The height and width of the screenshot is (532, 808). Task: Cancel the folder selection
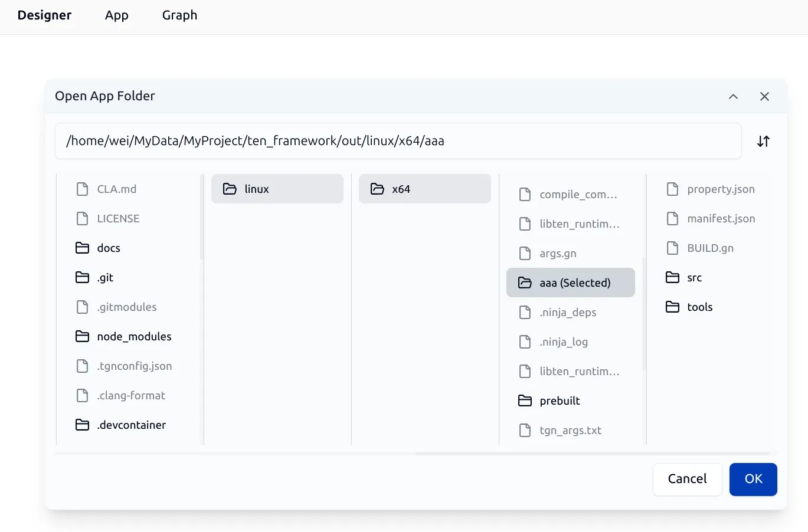[x=687, y=479]
